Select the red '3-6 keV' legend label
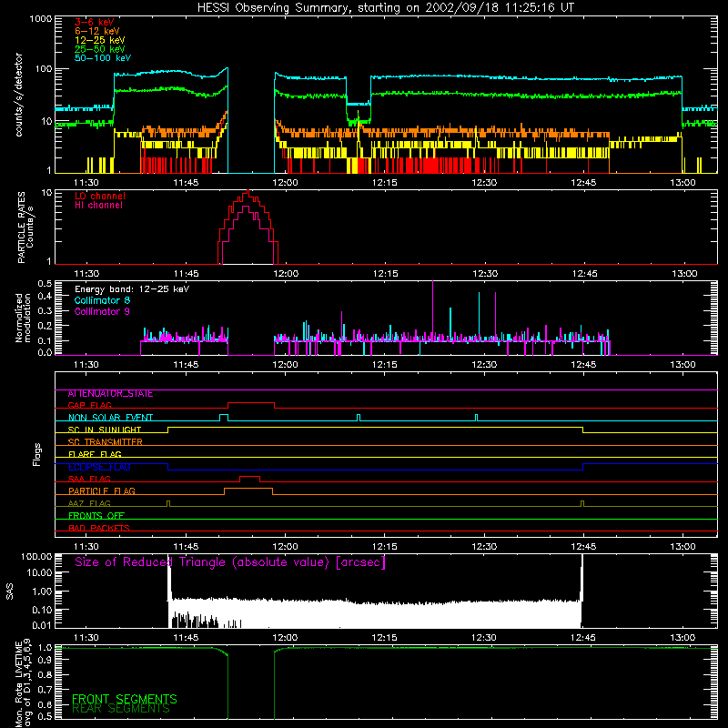This screenshot has height=728, width=728. pos(94,22)
